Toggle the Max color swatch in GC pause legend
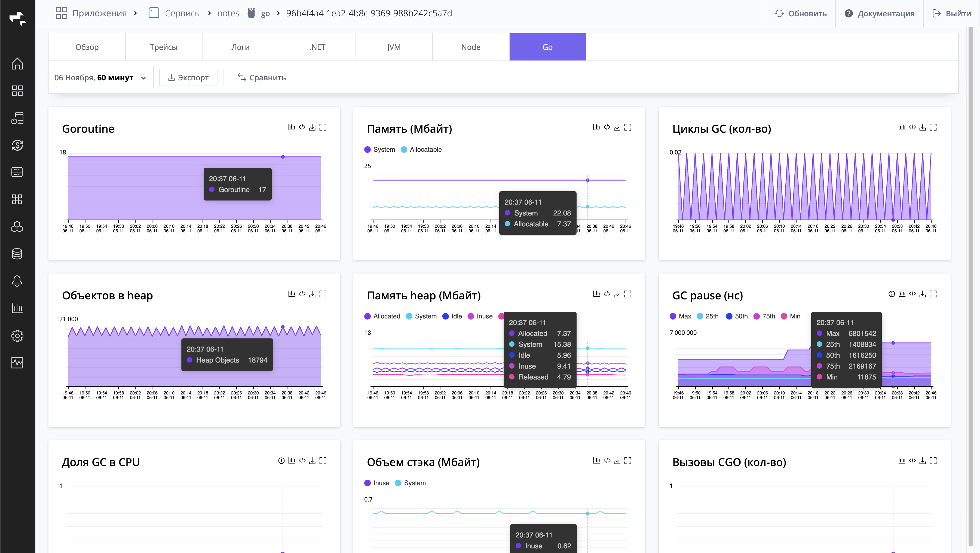Viewport: 980px width, 553px height. tap(673, 316)
